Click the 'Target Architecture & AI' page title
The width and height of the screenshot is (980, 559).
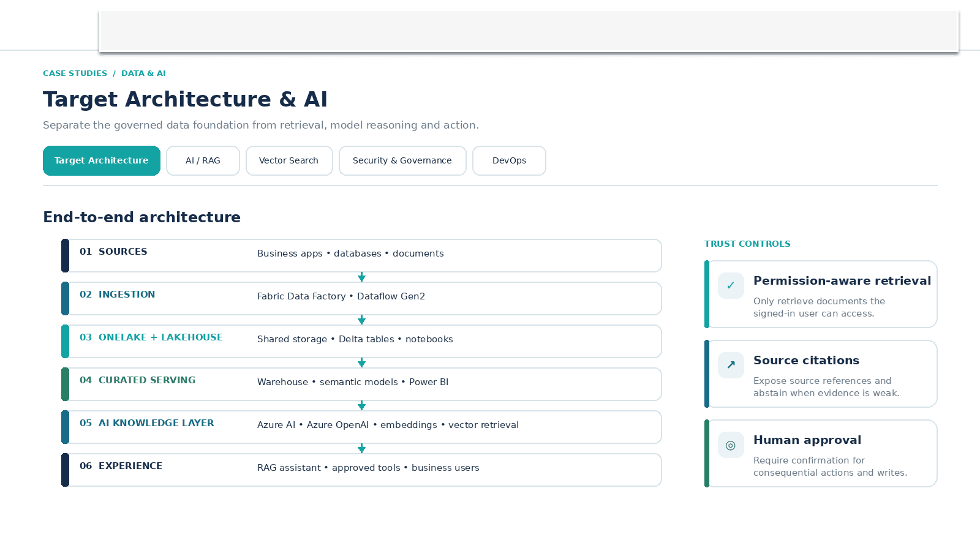click(185, 99)
